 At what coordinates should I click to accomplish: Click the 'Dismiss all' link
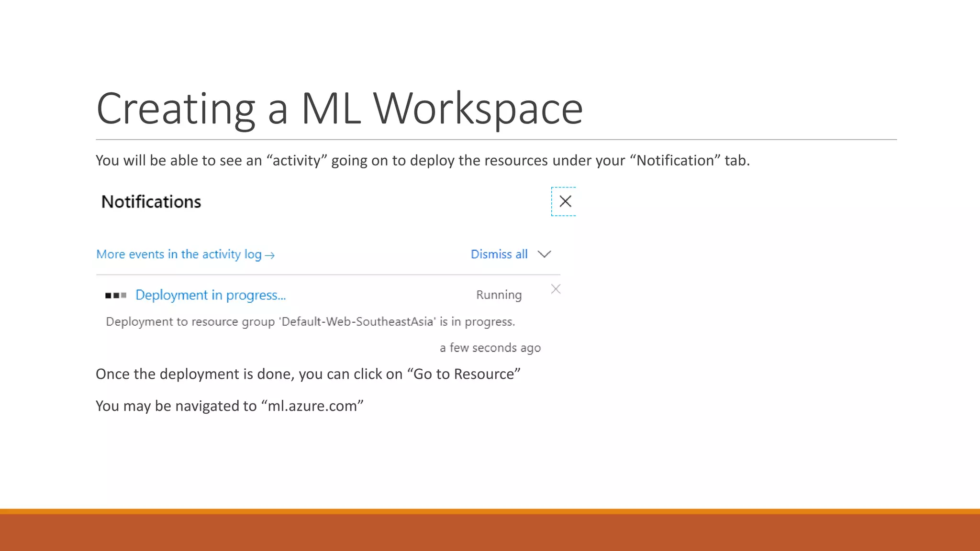pos(499,254)
